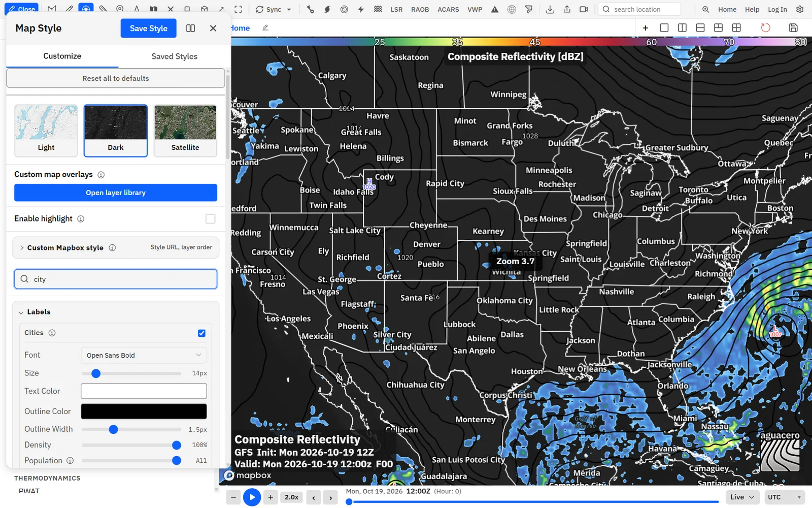Click the white Text Color swatch
Viewport: 812px width, 508px height.
coord(144,391)
